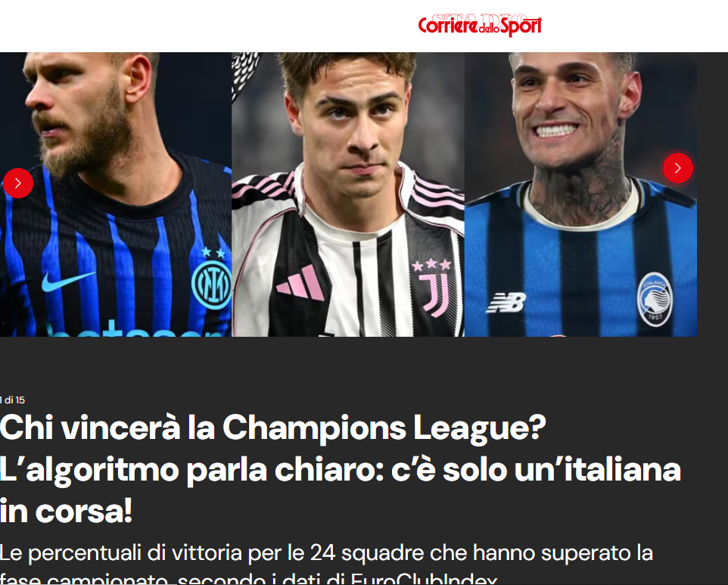Open the Corriere dello Sport homepage logo
The image size is (728, 585).
(x=480, y=26)
